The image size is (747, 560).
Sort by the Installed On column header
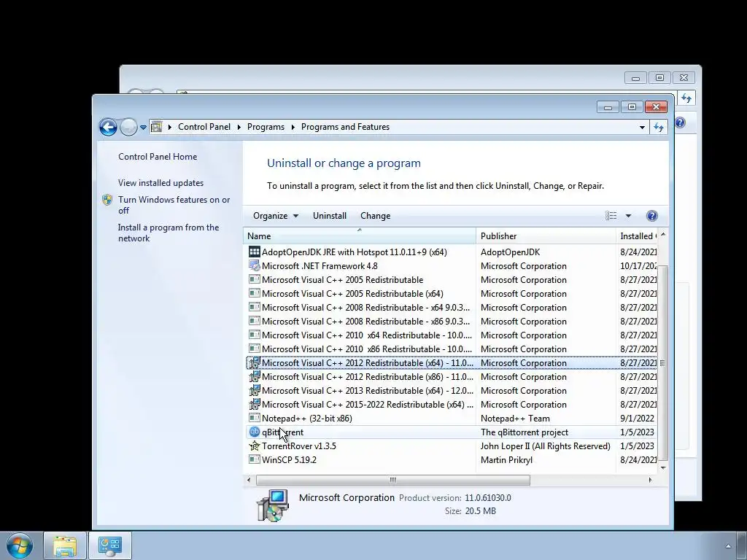click(636, 236)
